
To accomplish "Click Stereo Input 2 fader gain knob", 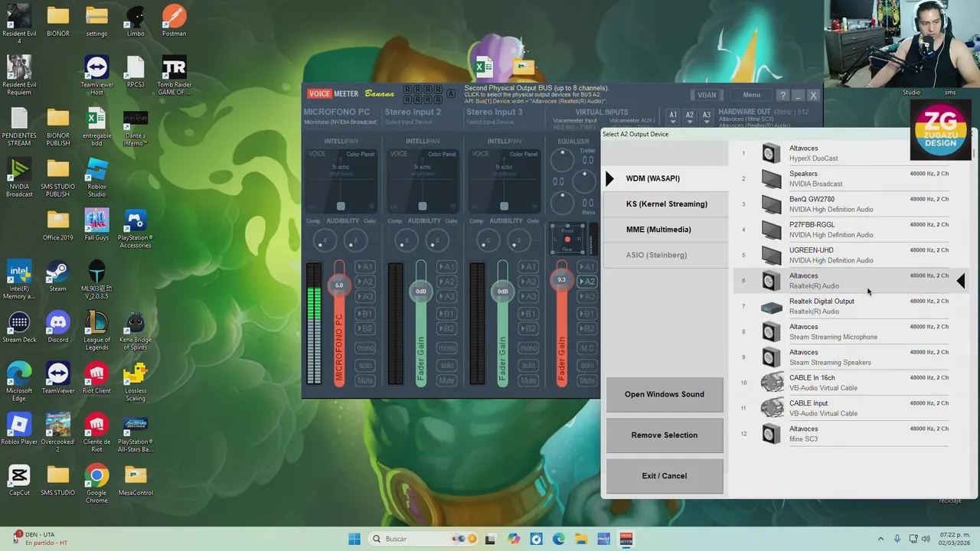I will pyautogui.click(x=421, y=291).
